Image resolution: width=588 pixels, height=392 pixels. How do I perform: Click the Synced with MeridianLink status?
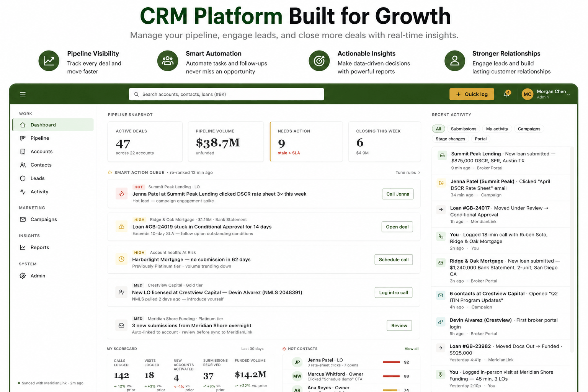coord(51,383)
